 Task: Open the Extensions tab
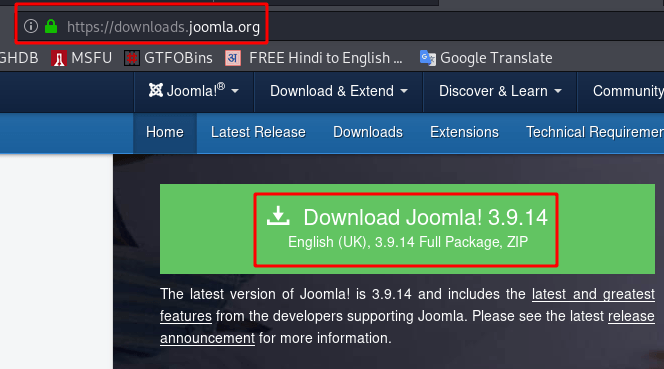[x=464, y=133]
